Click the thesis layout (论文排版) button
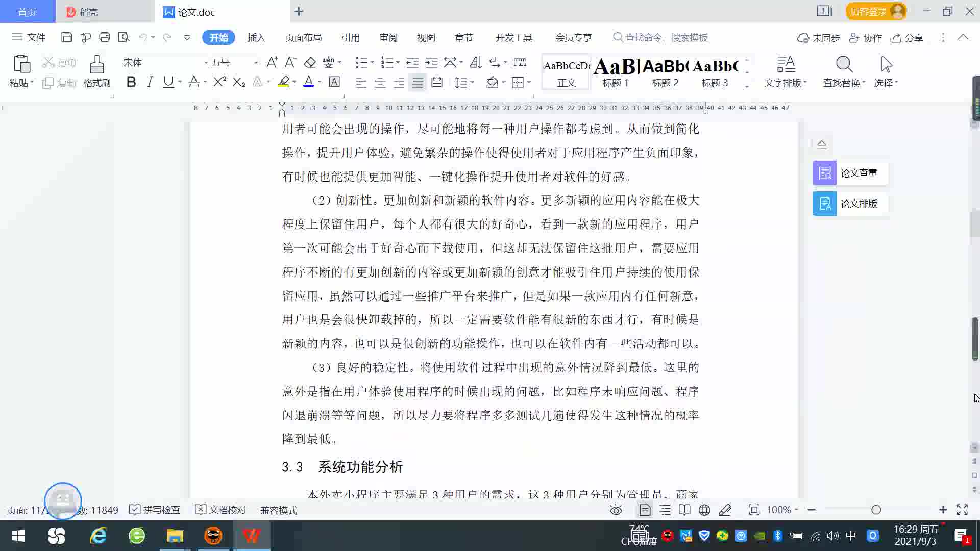980x551 pixels. pos(850,204)
